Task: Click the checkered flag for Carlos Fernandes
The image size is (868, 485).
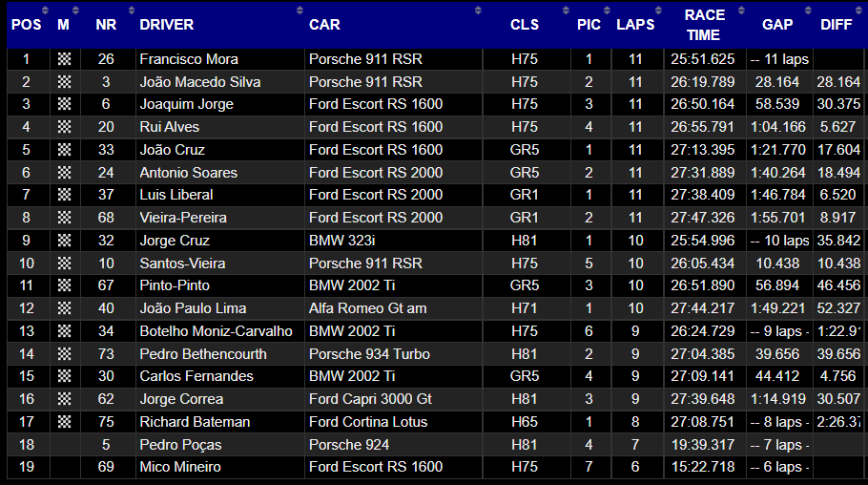Action: click(64, 376)
